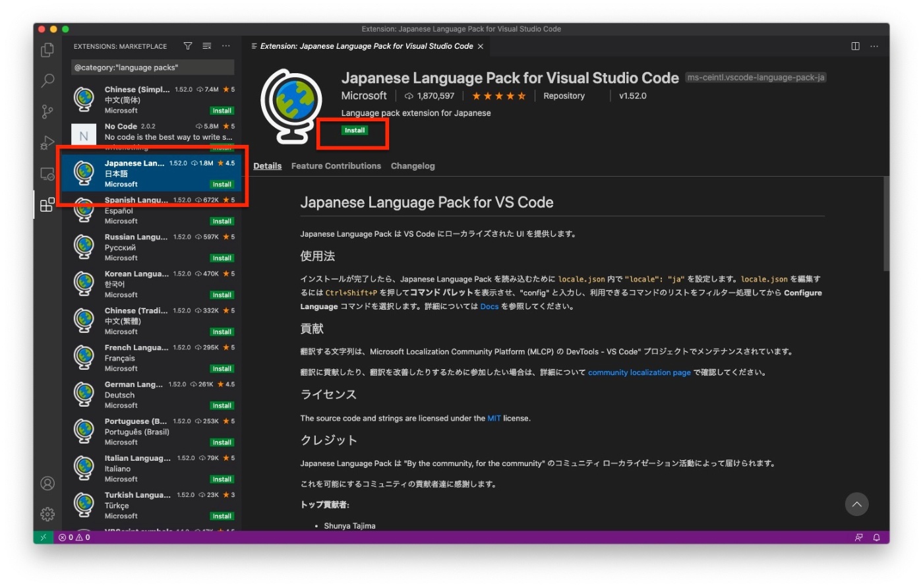Click Shunya Tajima contributor name
Viewport: 923px width, 588px height.
(x=349, y=526)
